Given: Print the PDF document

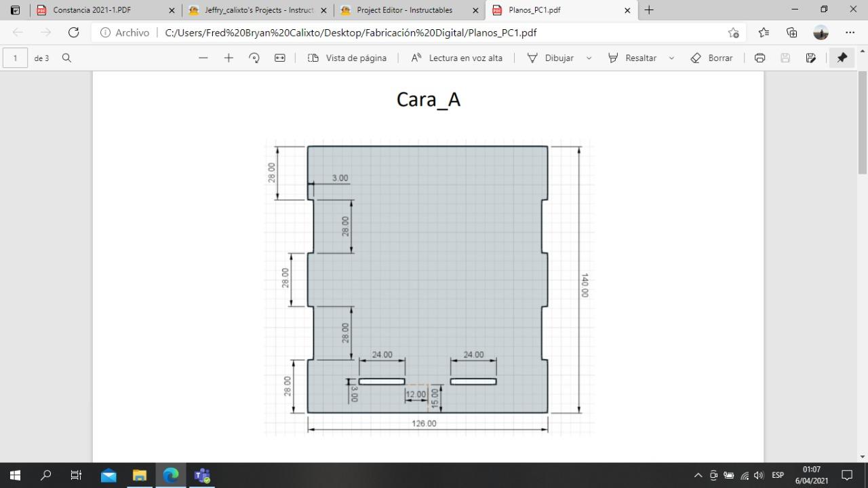Looking at the screenshot, I should (760, 58).
